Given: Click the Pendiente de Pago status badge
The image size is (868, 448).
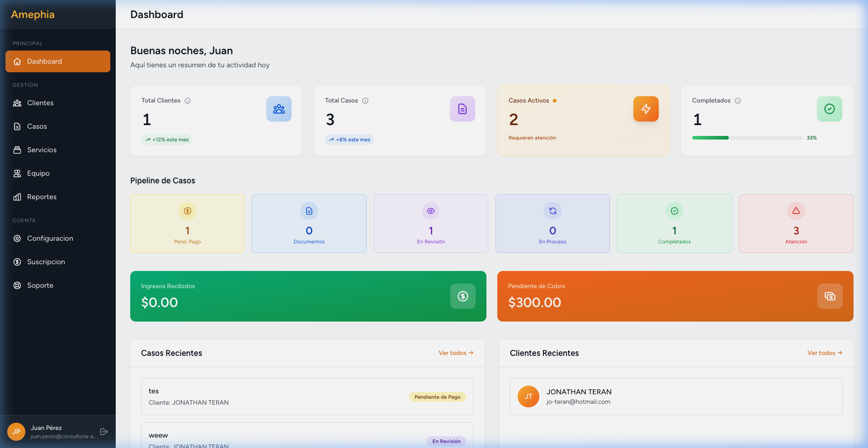Looking at the screenshot, I should (438, 397).
